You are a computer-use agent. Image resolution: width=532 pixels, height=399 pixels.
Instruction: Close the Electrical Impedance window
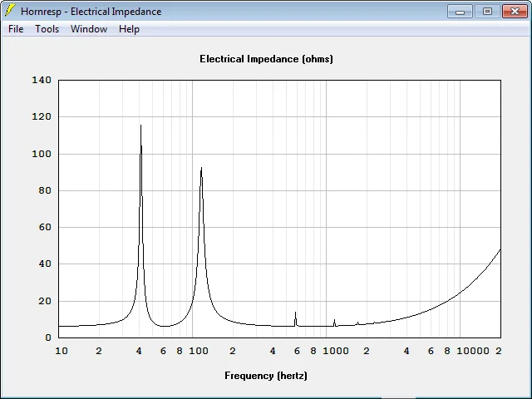click(515, 12)
